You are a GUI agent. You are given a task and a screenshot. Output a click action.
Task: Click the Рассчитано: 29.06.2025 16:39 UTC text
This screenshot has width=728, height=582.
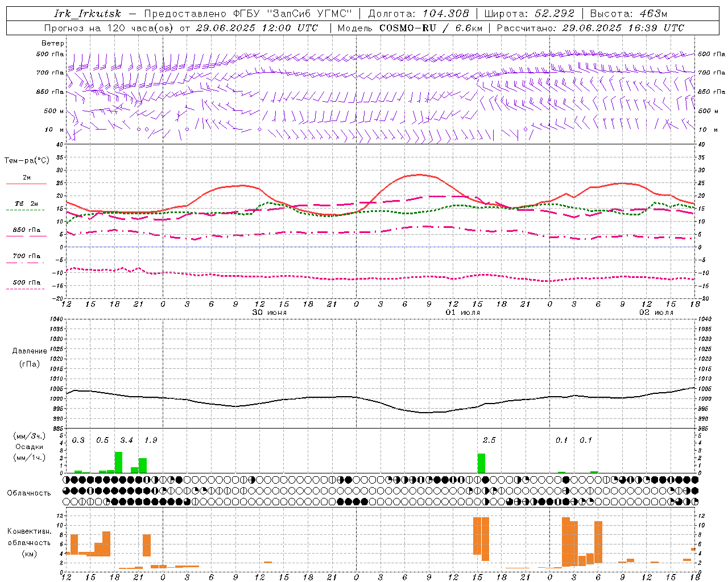click(x=590, y=28)
